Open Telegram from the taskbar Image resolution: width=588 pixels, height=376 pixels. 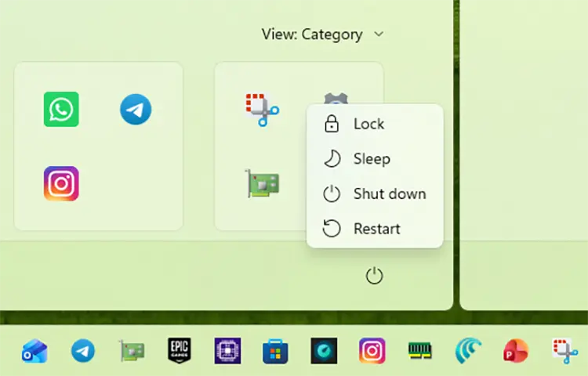tap(83, 351)
